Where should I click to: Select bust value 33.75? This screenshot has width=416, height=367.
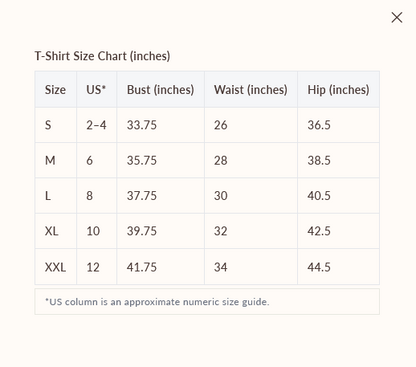click(x=160, y=125)
